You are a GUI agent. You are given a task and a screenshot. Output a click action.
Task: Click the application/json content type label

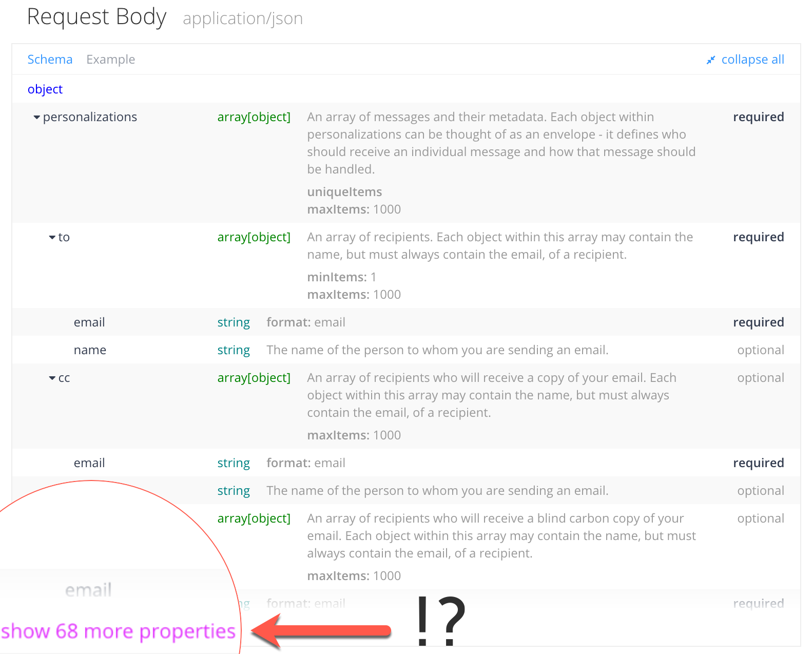pos(243,18)
